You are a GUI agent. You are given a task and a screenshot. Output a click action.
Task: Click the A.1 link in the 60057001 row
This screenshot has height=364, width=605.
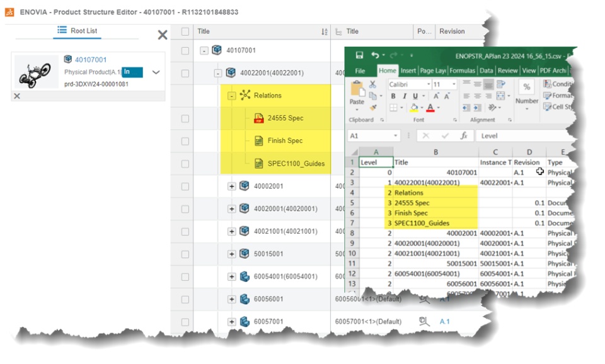click(444, 321)
